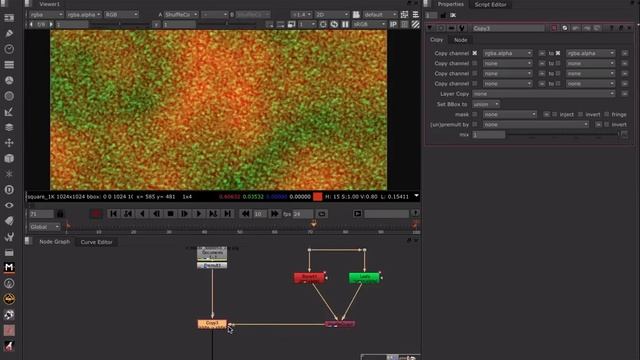The image size is (640, 360).
Task: Switch to the Script Editor tab
Action: (490, 4)
